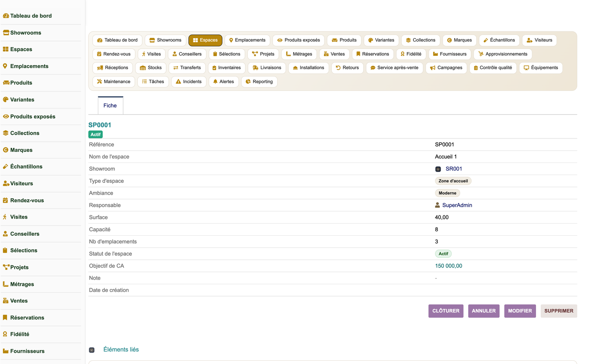Go to Stocks in the top navigation

pyautogui.click(x=151, y=68)
